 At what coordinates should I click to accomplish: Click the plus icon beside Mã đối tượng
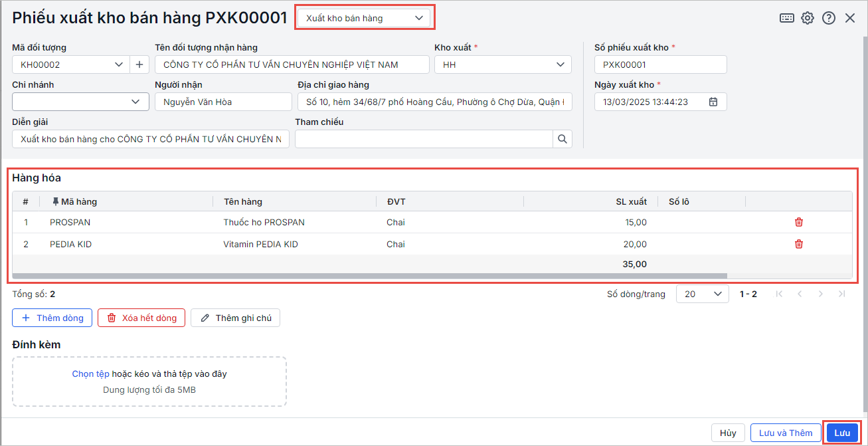tap(139, 64)
